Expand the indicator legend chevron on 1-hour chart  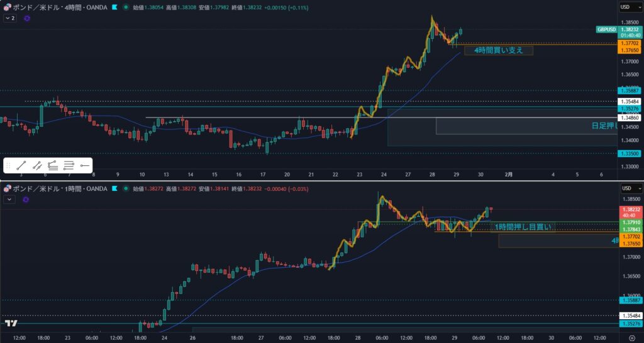coord(9,199)
